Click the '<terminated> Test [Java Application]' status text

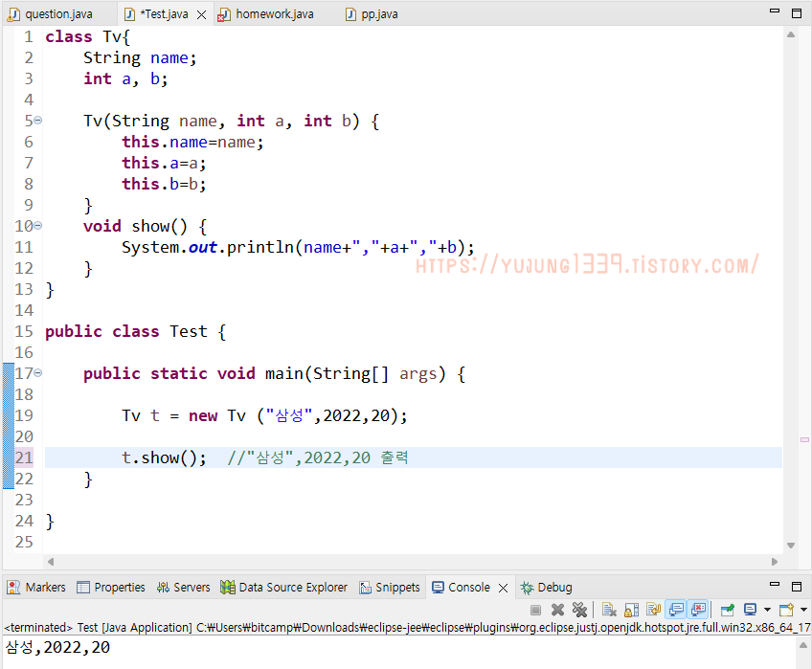coord(98,628)
